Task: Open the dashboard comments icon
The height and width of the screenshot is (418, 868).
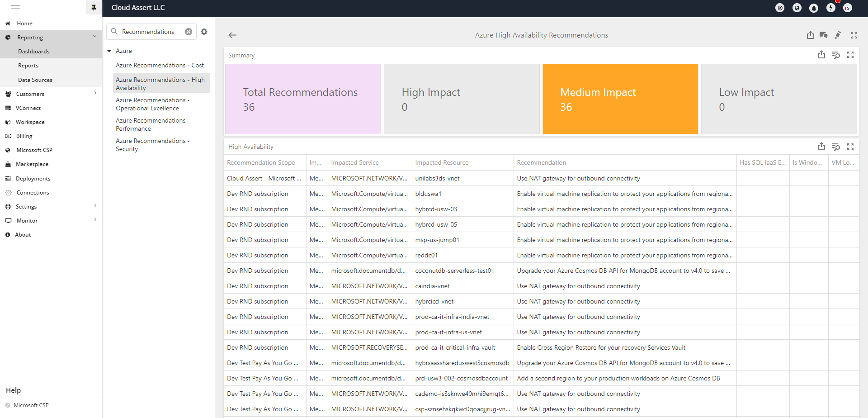Action: click(x=823, y=35)
